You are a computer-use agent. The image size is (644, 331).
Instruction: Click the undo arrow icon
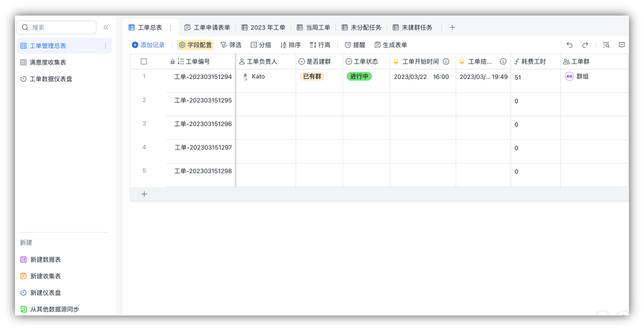[x=569, y=45]
